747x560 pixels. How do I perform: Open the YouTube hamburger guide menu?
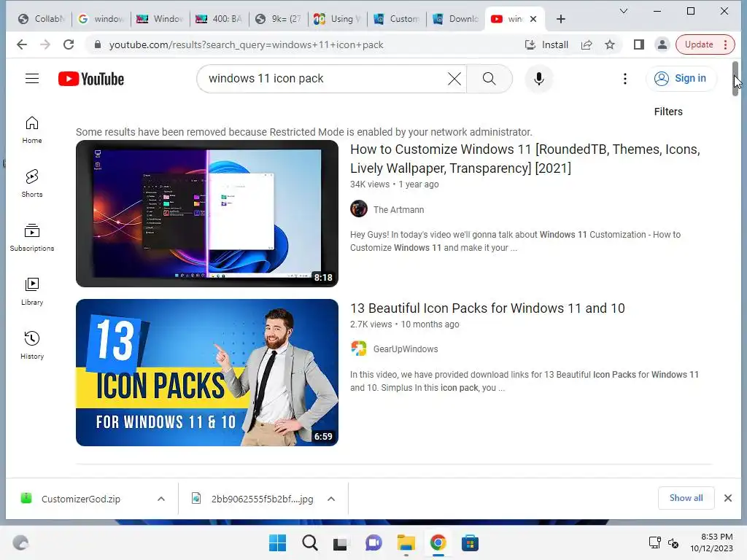(32, 79)
